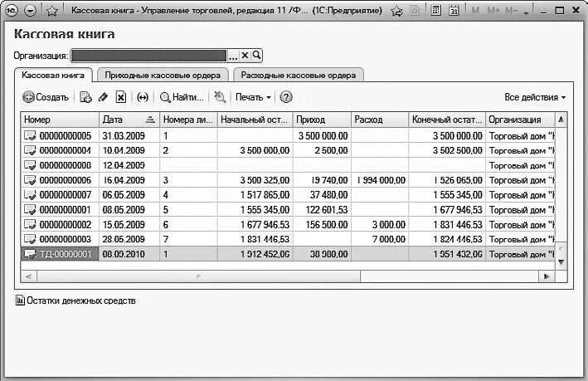Screen dimensions: 588x381
Task: Click the Начальный ост... column header
Action: (255, 120)
